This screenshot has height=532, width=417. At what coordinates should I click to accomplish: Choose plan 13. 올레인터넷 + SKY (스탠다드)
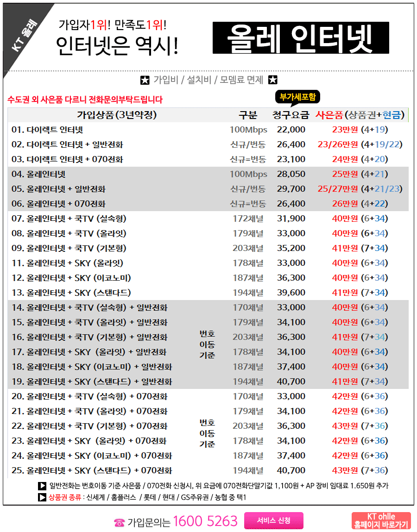click(71, 293)
